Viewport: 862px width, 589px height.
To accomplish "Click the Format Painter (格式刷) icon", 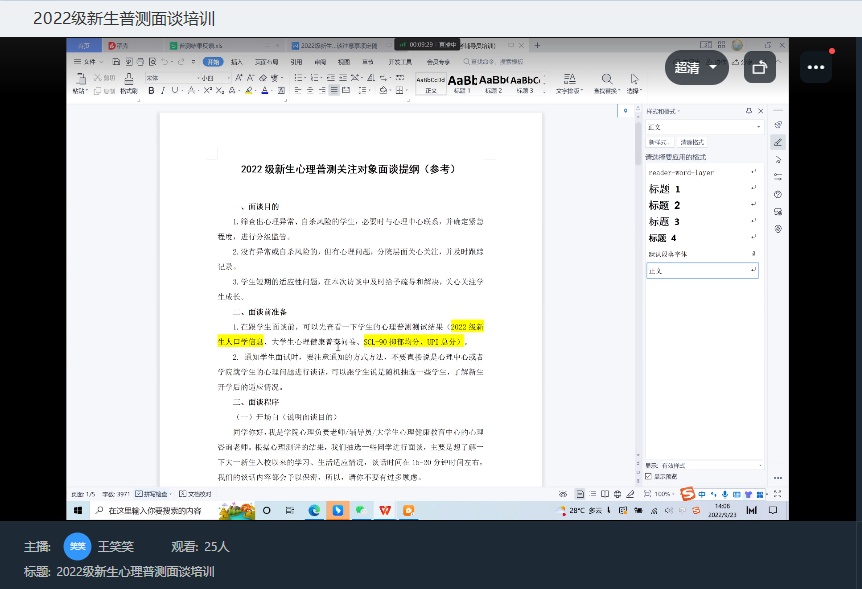I will 128,85.
